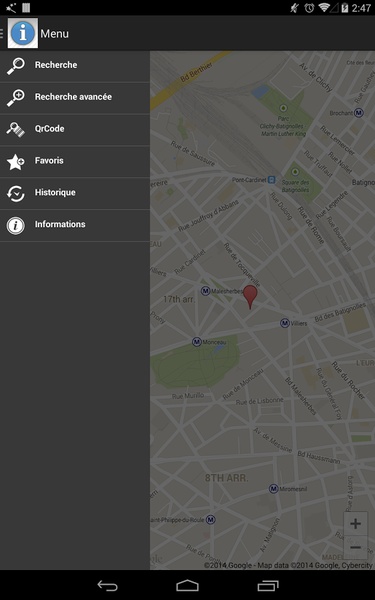The image size is (375, 600).
Task: Tap the Google map data copyright text
Action: (x=288, y=565)
